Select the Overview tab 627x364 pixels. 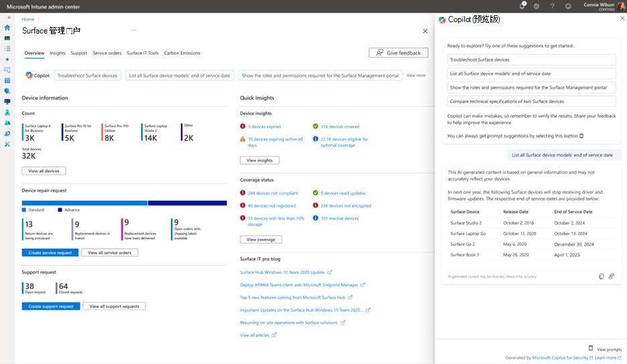pyautogui.click(x=34, y=53)
